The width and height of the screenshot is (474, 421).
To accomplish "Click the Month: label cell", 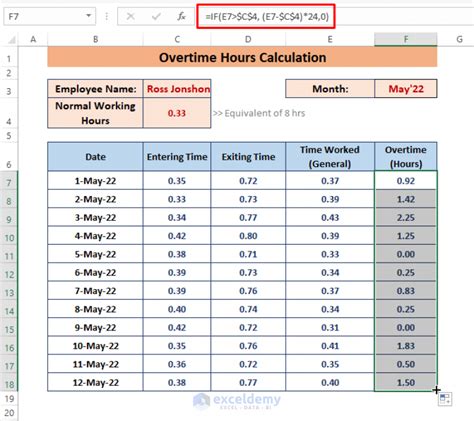I will coord(330,89).
